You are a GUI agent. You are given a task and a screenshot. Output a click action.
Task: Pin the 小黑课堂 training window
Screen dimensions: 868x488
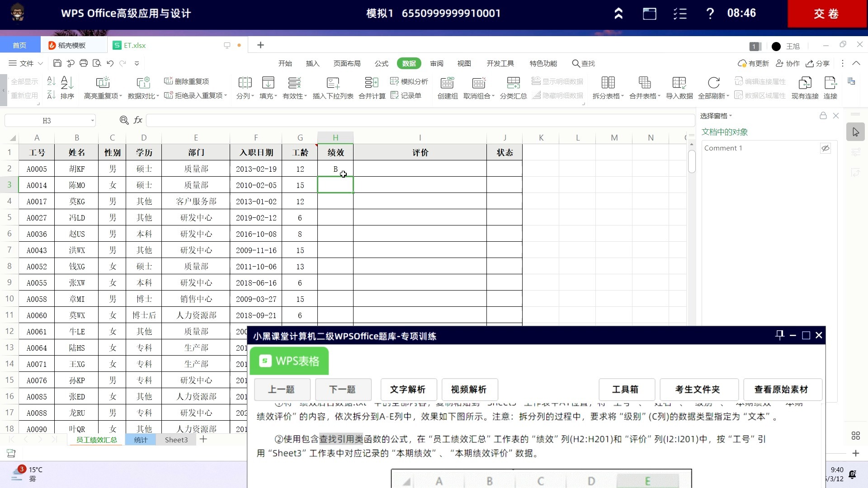(x=779, y=335)
